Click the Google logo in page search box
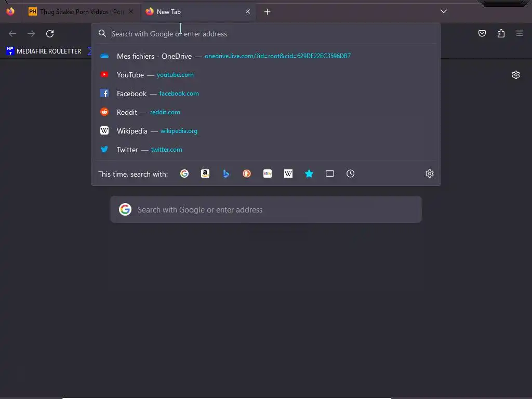Viewport: 532px width, 399px height. tap(125, 210)
